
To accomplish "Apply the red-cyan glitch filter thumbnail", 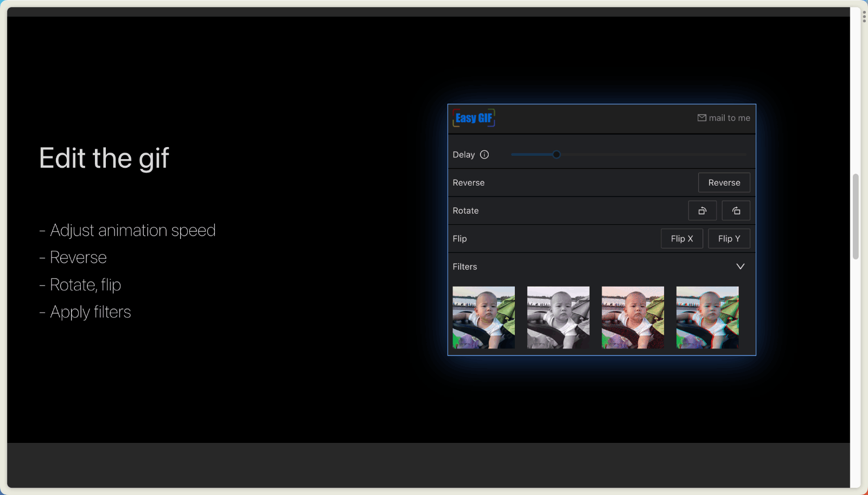I will tap(707, 318).
